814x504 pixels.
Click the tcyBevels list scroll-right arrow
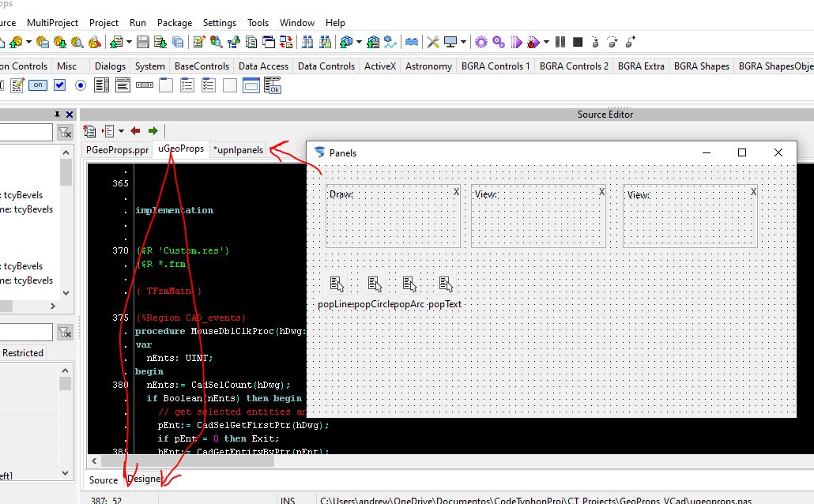click(52, 307)
